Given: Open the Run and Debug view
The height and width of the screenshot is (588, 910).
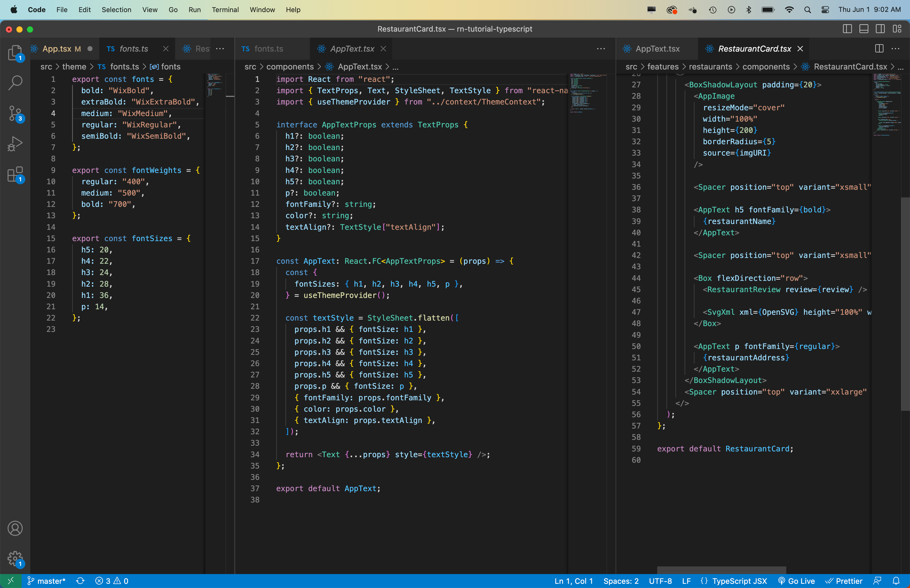Looking at the screenshot, I should click(15, 144).
